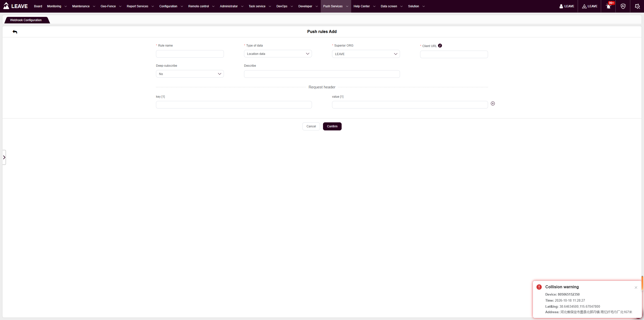Expand the Geo-Fence menu
644x320 pixels.
[x=111, y=6]
